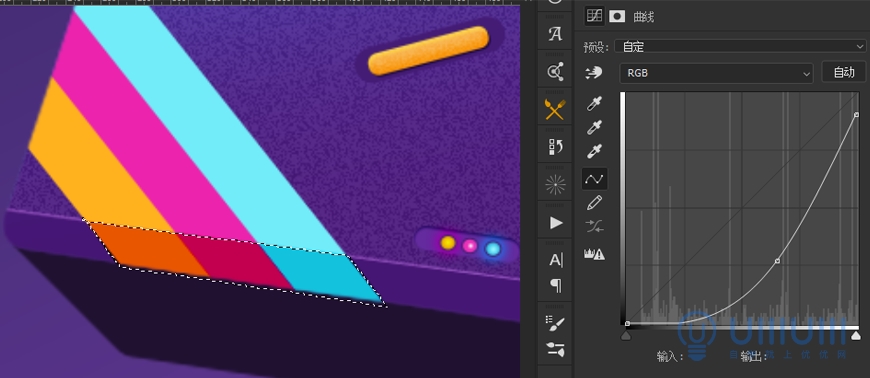Screen dimensions: 870x378
Task: Click the middle curve control point
Action: (777, 260)
